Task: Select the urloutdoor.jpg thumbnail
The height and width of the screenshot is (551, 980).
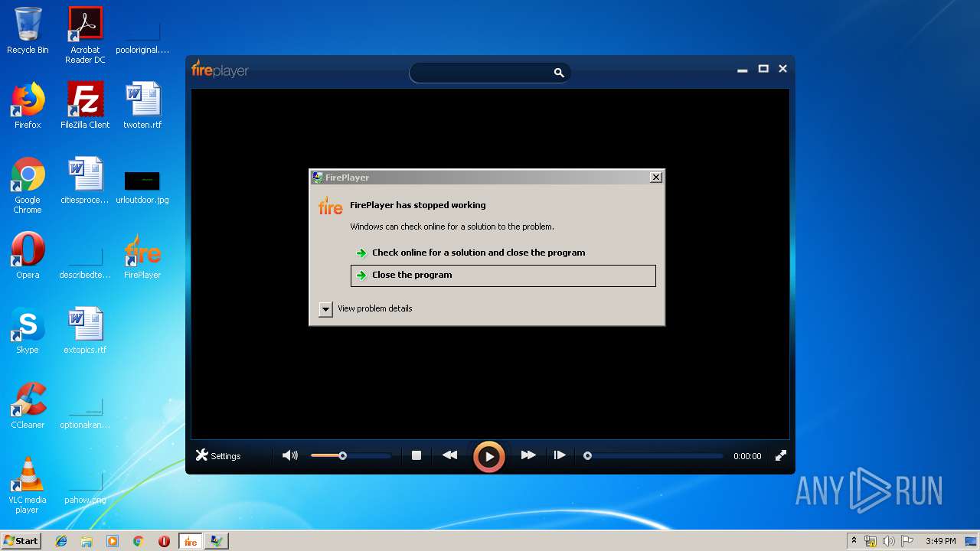Action: click(142, 186)
